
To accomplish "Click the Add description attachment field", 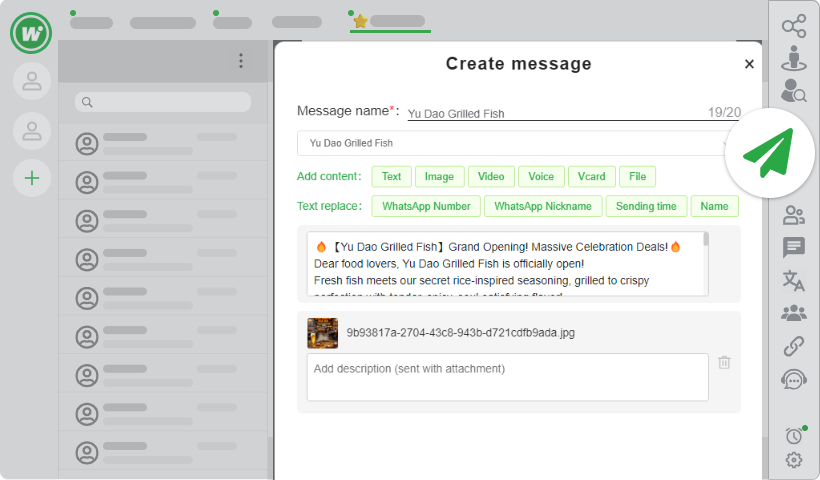I will pyautogui.click(x=507, y=377).
